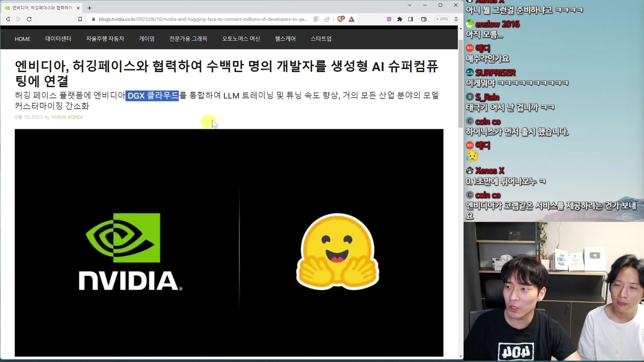This screenshot has height=362, width=644.
Task: Click the chat message 태극기 어서 난 겁니까
Action: [510, 107]
